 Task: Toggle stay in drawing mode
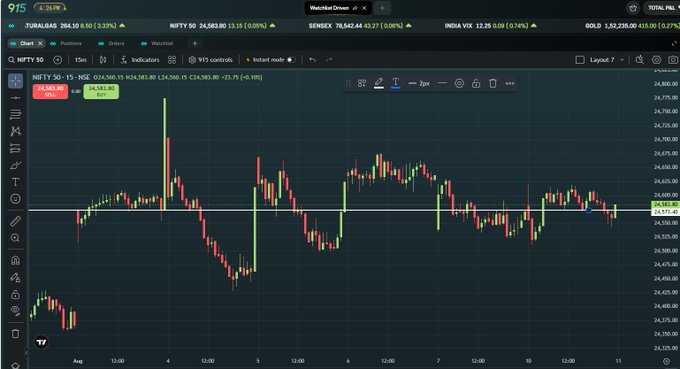[15, 278]
